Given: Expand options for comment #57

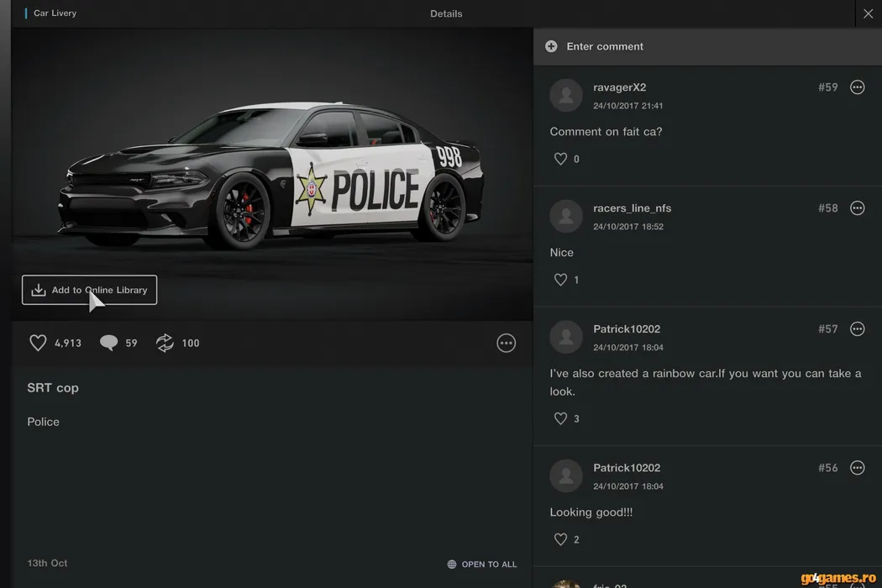Looking at the screenshot, I should coord(857,329).
